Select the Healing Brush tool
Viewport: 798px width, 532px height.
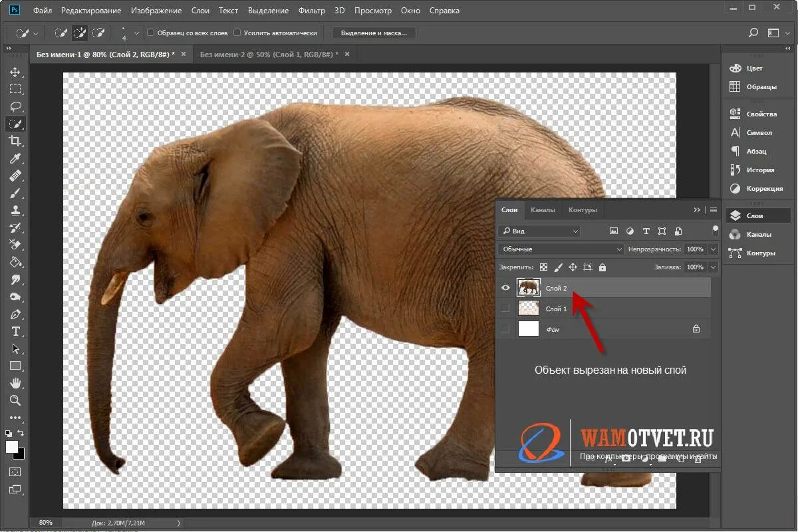15,176
